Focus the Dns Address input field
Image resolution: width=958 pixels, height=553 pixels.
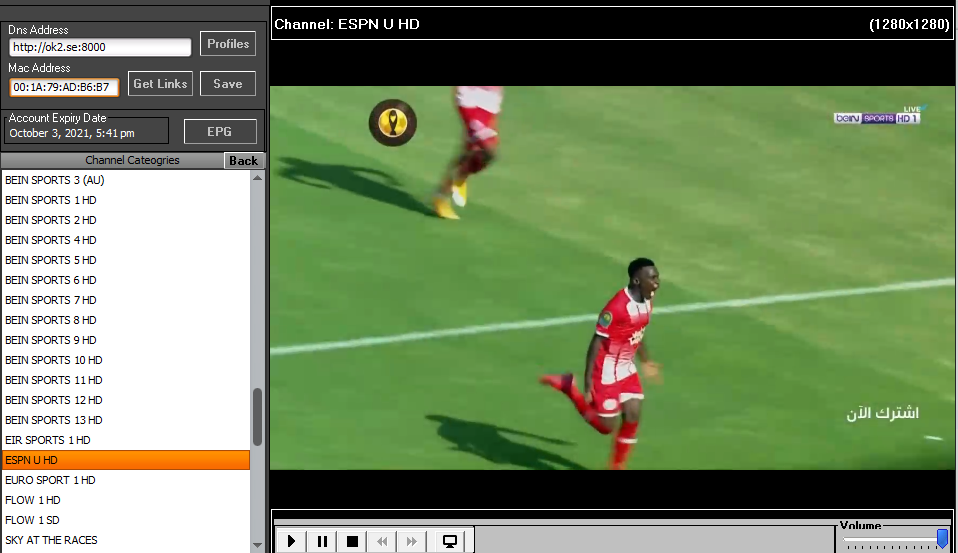[x=100, y=47]
